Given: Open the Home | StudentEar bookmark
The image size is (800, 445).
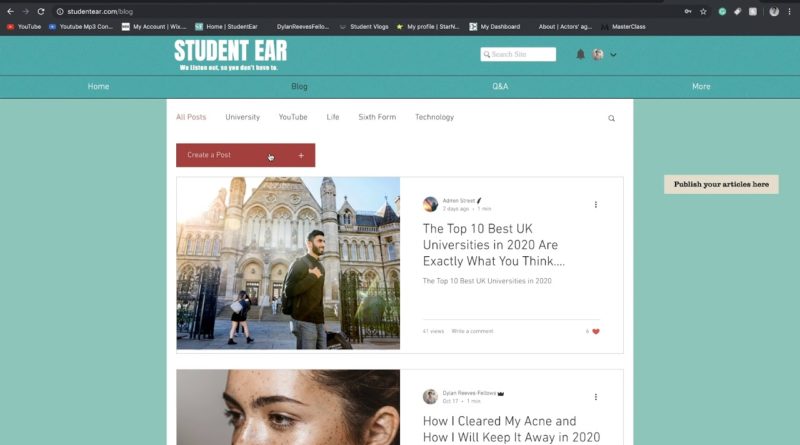Looking at the screenshot, I should click(227, 27).
